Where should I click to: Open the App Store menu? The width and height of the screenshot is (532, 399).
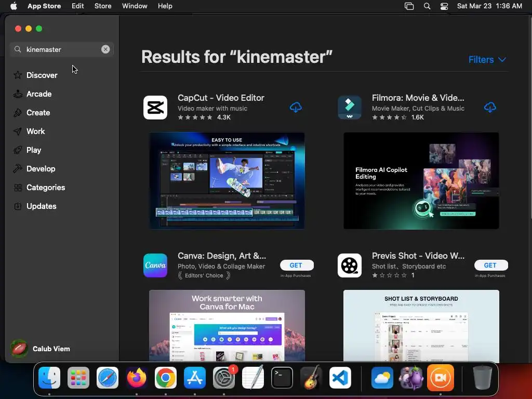pos(44,6)
